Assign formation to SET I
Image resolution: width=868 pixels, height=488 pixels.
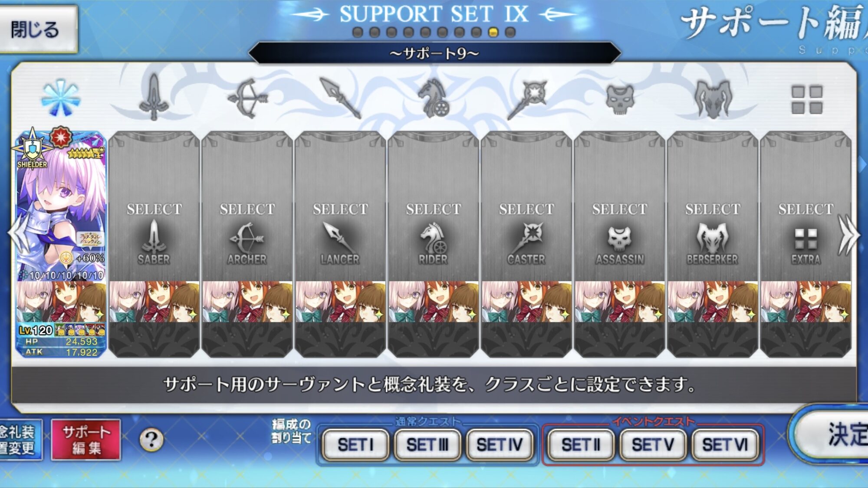pos(355,445)
